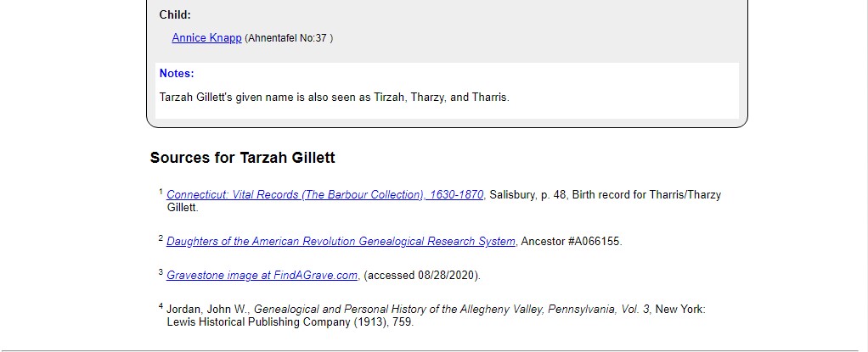
Task: Click the note sentence about Tirzah, Tharzy, Tharris
Action: click(335, 98)
